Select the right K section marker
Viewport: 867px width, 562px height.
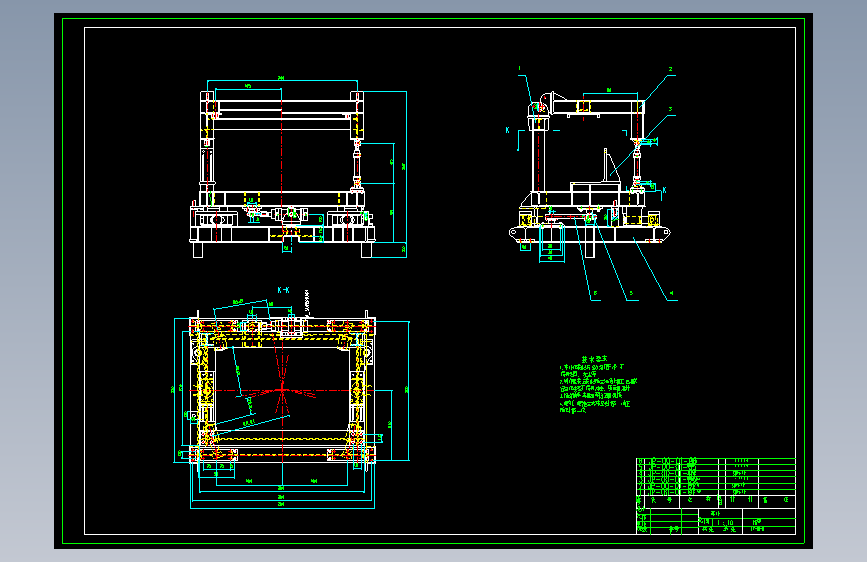pyautogui.click(x=664, y=190)
